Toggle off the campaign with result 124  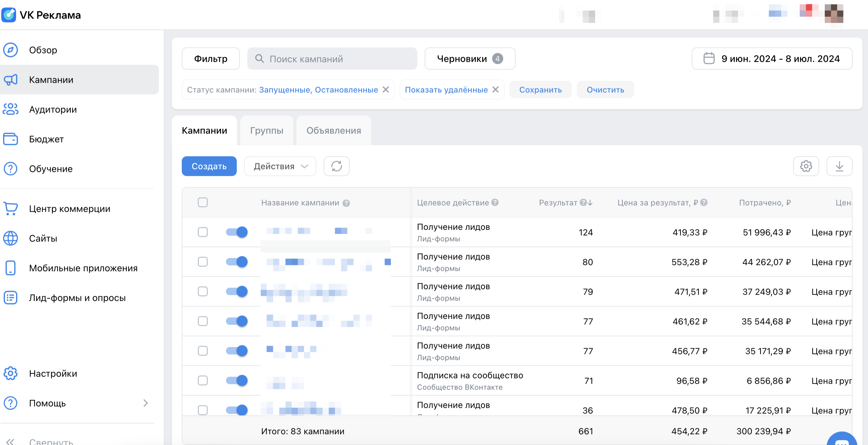click(236, 232)
